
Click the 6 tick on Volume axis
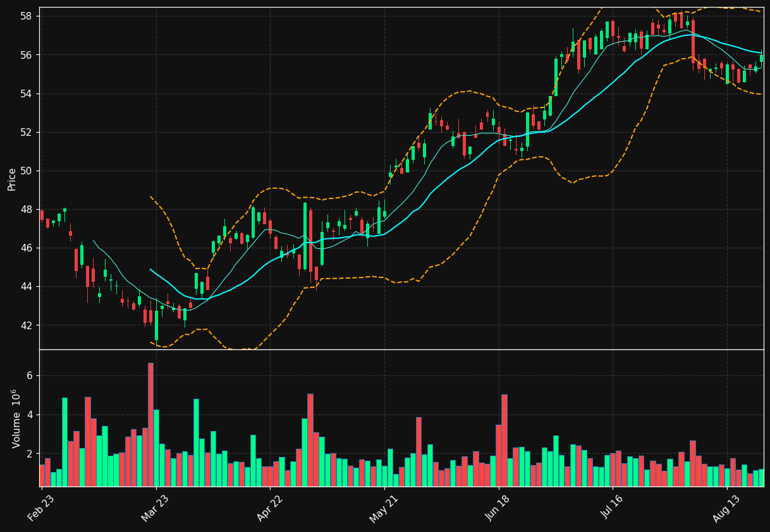(x=31, y=376)
